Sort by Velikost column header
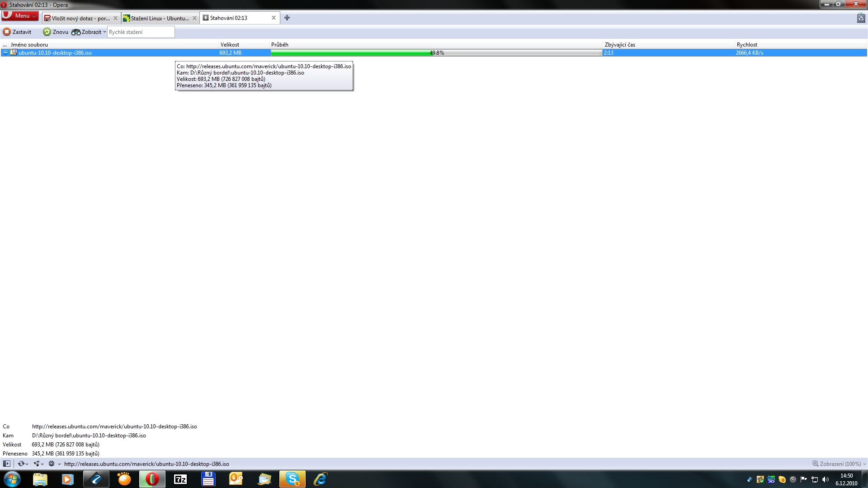Screen dimensions: 868x488 pos(230,45)
